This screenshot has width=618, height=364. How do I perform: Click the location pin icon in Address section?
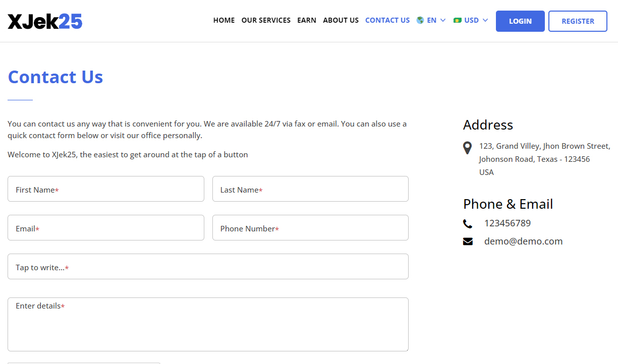click(x=467, y=148)
